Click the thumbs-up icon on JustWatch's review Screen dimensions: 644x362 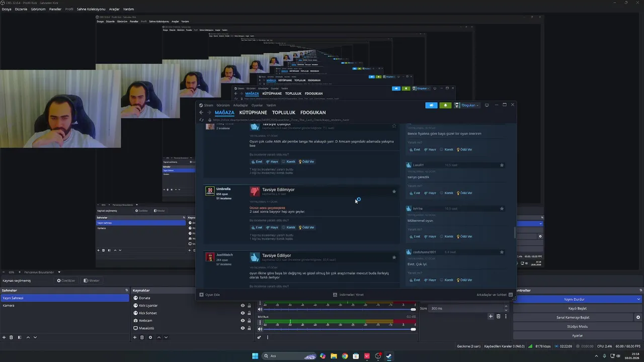255,257
